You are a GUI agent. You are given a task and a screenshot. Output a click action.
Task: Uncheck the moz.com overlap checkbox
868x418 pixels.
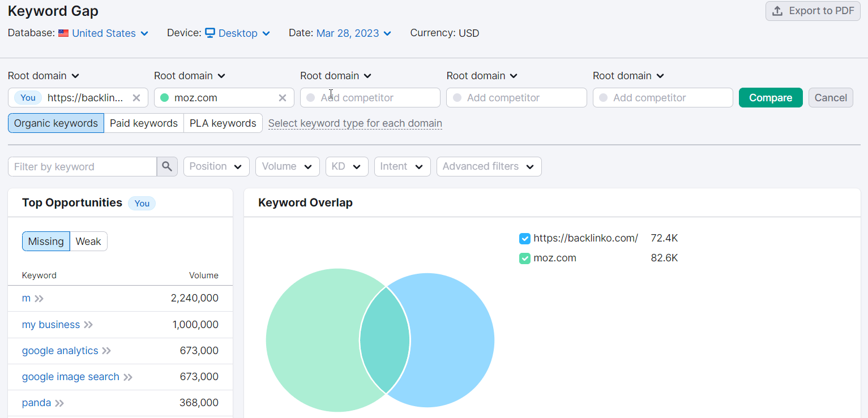point(525,258)
